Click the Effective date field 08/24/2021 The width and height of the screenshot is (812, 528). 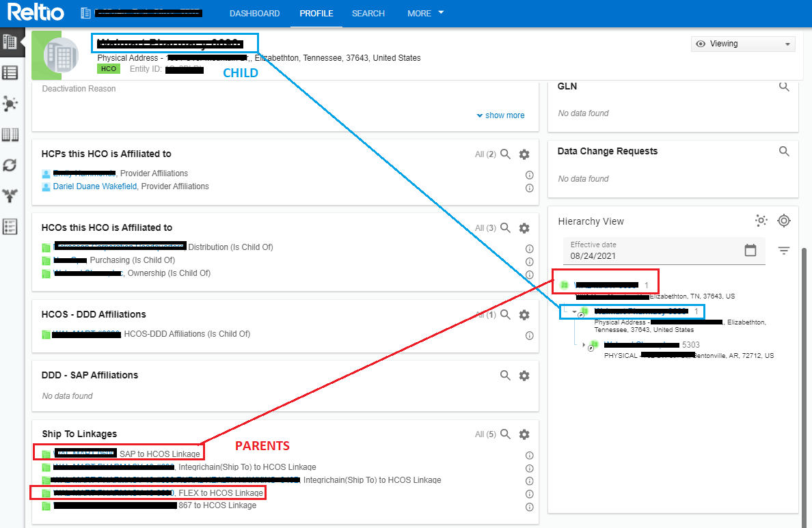click(x=664, y=251)
